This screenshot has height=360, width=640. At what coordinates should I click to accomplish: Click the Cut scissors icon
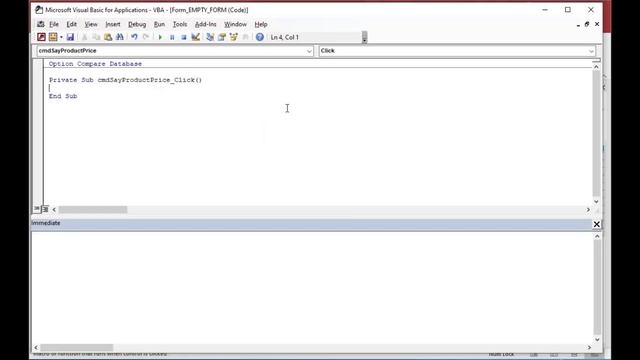[84, 37]
